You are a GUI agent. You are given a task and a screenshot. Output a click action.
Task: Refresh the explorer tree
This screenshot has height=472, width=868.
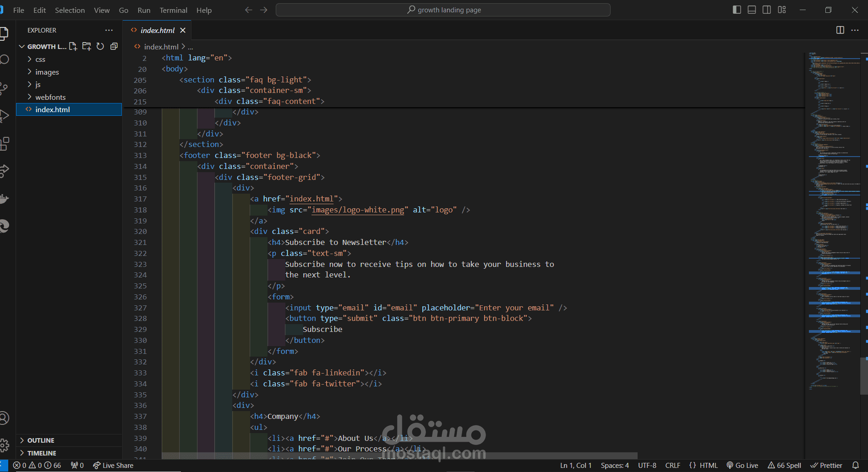(100, 46)
